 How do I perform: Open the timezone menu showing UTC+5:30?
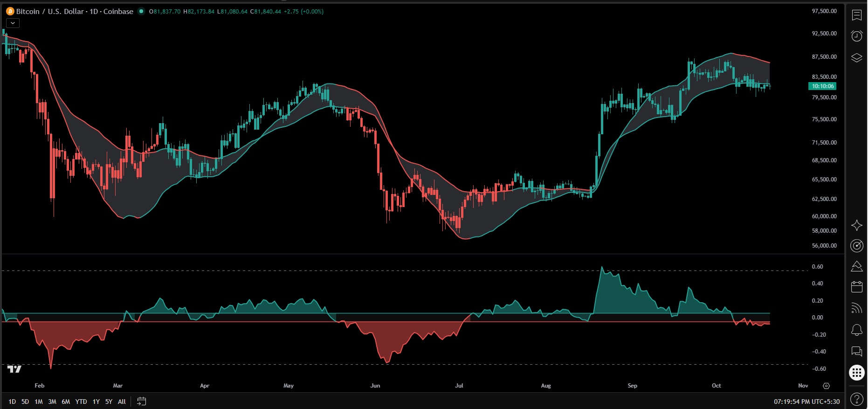[x=806, y=402]
